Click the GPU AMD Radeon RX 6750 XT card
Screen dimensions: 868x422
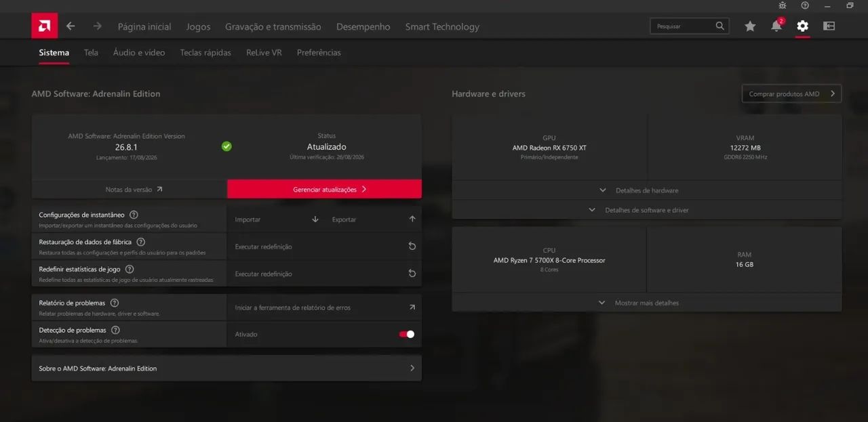549,147
